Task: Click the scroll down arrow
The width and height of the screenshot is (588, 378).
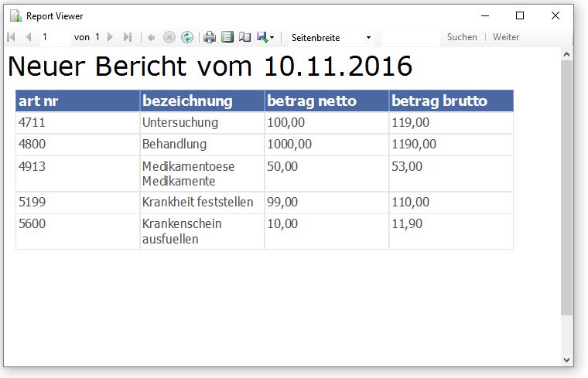Action: click(567, 359)
